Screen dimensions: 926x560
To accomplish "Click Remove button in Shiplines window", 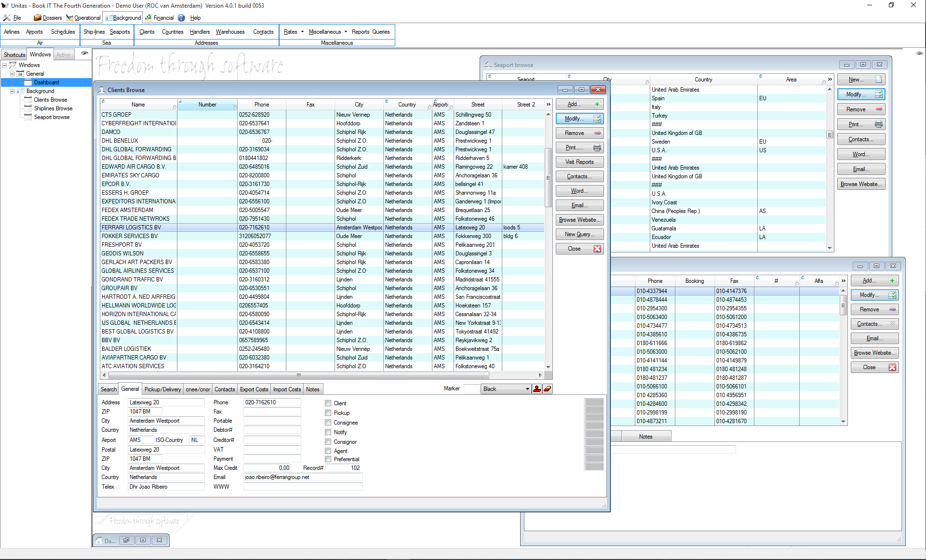I will [x=874, y=309].
